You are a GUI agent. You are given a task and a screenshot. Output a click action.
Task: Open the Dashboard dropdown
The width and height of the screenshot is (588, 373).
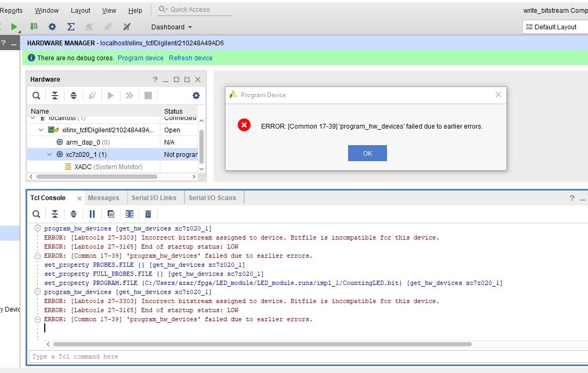pyautogui.click(x=171, y=27)
